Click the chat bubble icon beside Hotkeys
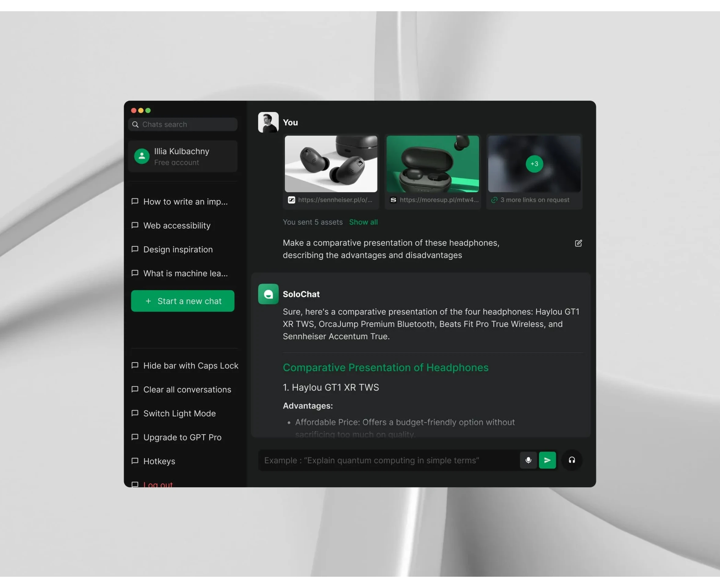This screenshot has width=720, height=588. [x=135, y=461]
